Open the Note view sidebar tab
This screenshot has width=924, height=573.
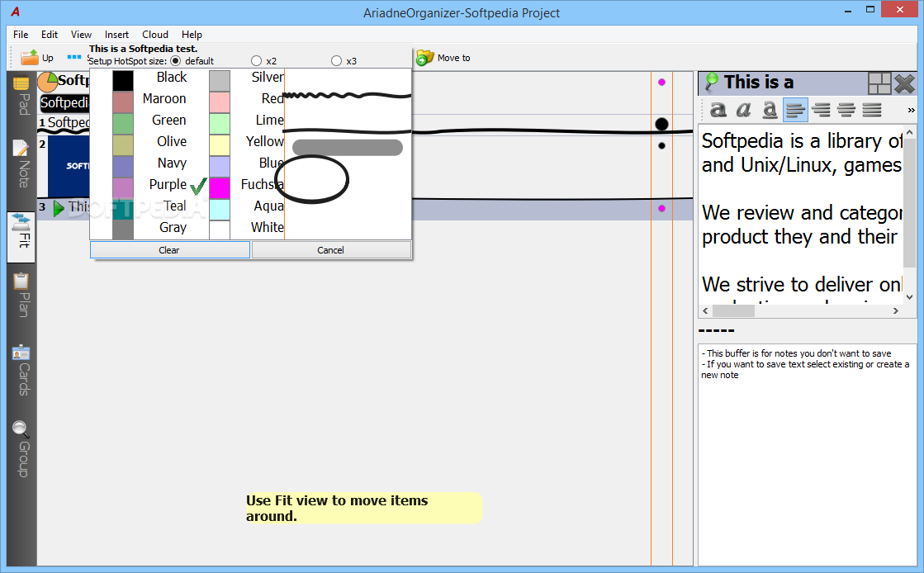coord(21,163)
